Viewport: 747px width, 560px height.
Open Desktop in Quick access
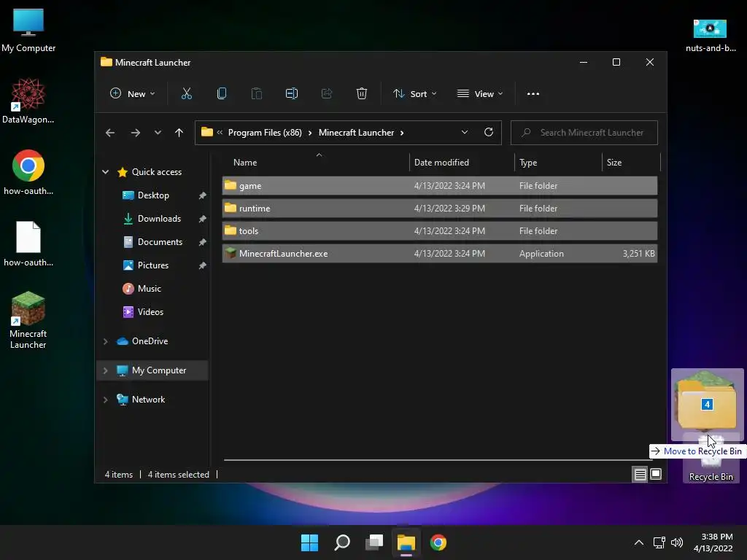point(153,195)
